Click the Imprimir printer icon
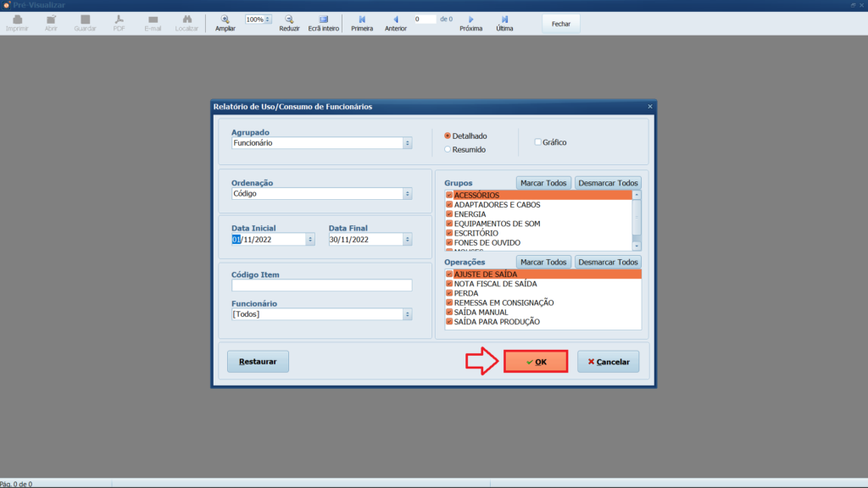This screenshot has height=488, width=868. tap(17, 19)
